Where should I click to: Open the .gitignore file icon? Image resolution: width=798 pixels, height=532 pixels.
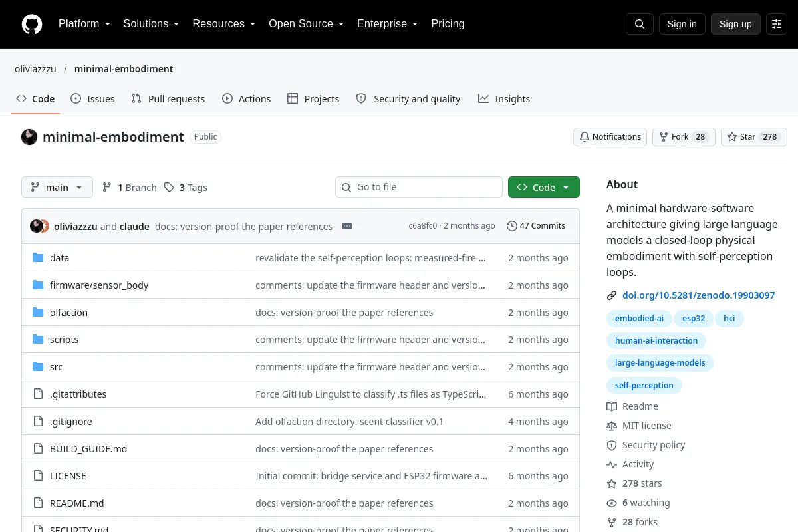point(38,422)
